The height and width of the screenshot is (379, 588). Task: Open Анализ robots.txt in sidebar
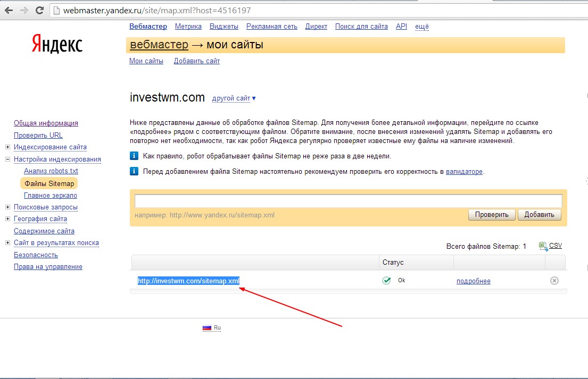coord(51,171)
